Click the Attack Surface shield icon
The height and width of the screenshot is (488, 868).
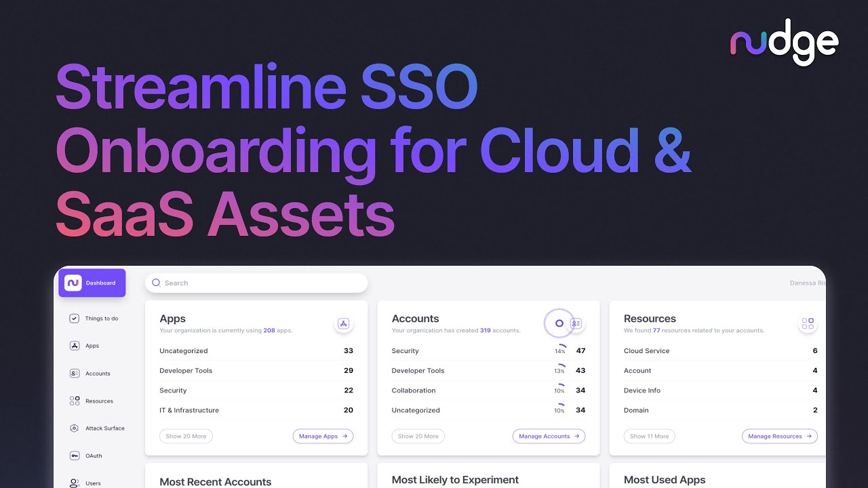[75, 428]
